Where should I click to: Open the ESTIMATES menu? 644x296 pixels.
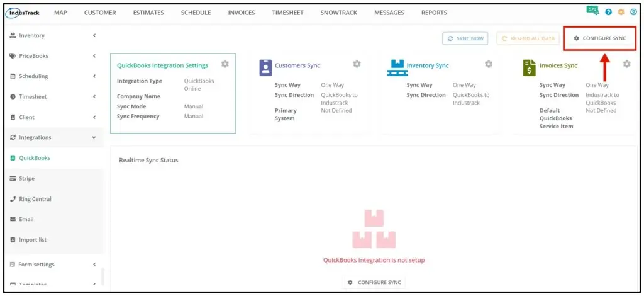click(148, 13)
